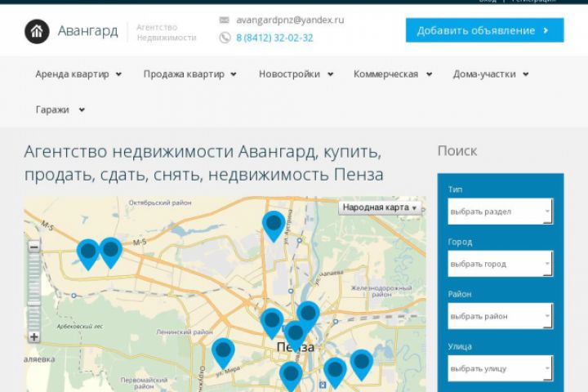Expand chevron next to Аренда квартир
This screenshot has width=588, height=392.
pos(118,74)
